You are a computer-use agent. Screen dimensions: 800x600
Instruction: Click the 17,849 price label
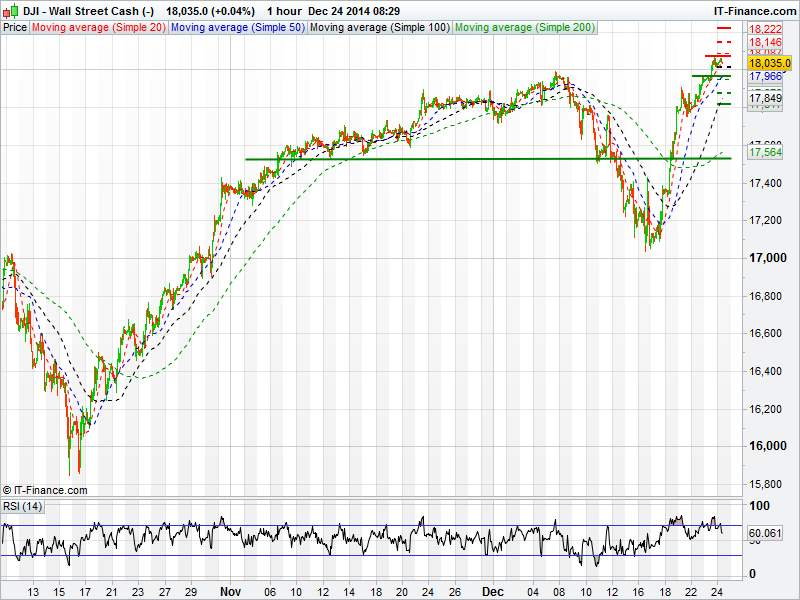point(765,98)
